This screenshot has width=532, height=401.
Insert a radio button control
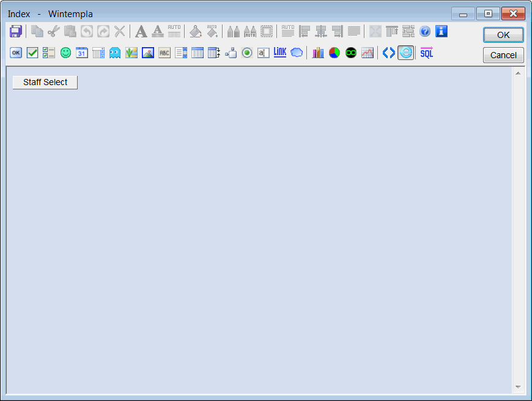[247, 53]
